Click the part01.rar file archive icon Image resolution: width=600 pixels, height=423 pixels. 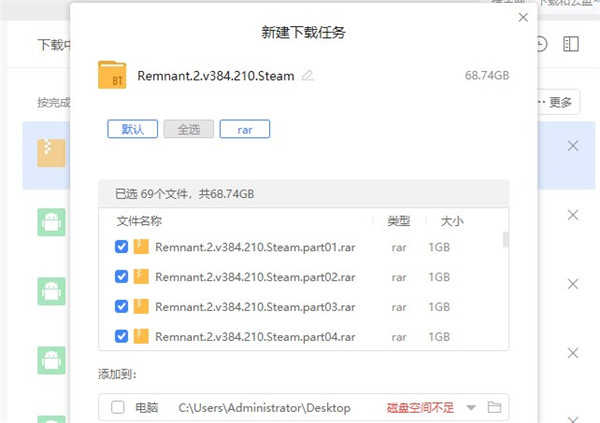[x=141, y=248]
